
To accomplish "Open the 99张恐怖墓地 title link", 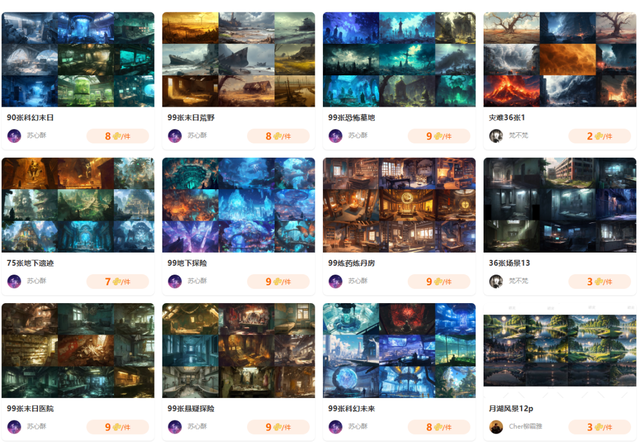I will [351, 118].
